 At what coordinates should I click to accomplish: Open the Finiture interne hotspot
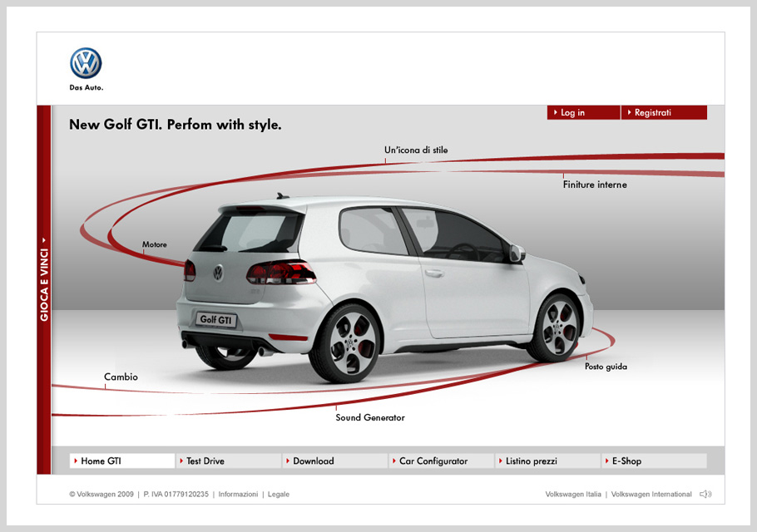pyautogui.click(x=595, y=185)
